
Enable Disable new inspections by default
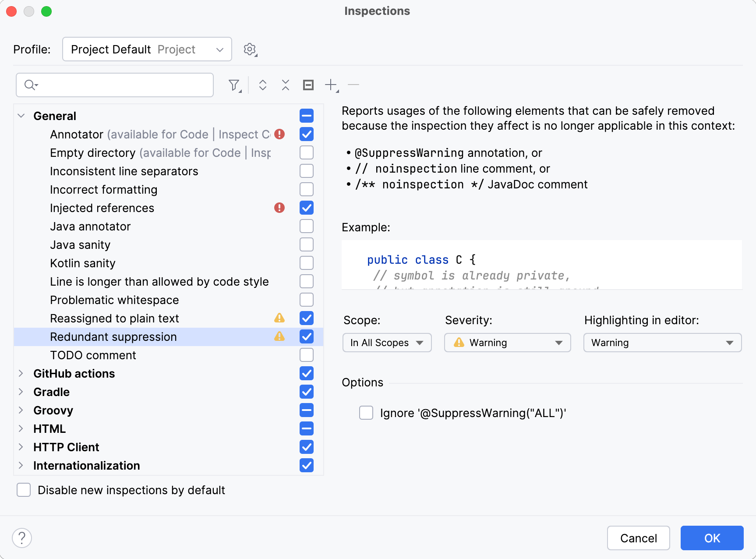click(x=23, y=490)
